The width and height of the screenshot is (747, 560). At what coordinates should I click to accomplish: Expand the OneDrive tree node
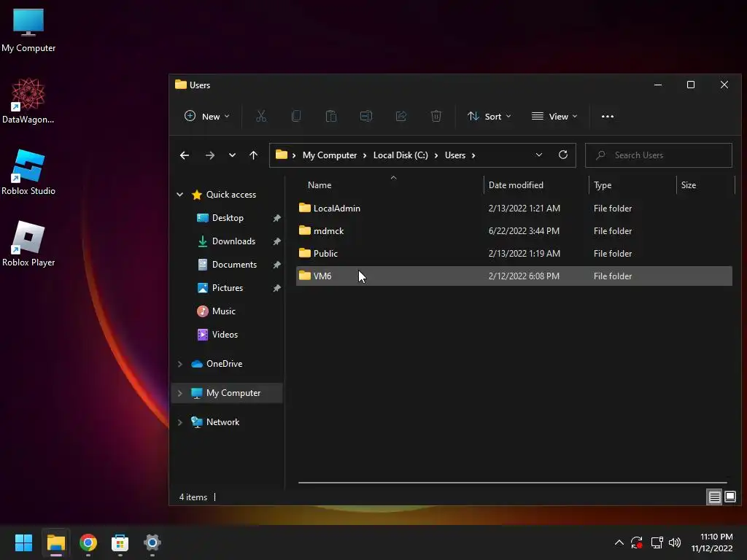click(180, 364)
